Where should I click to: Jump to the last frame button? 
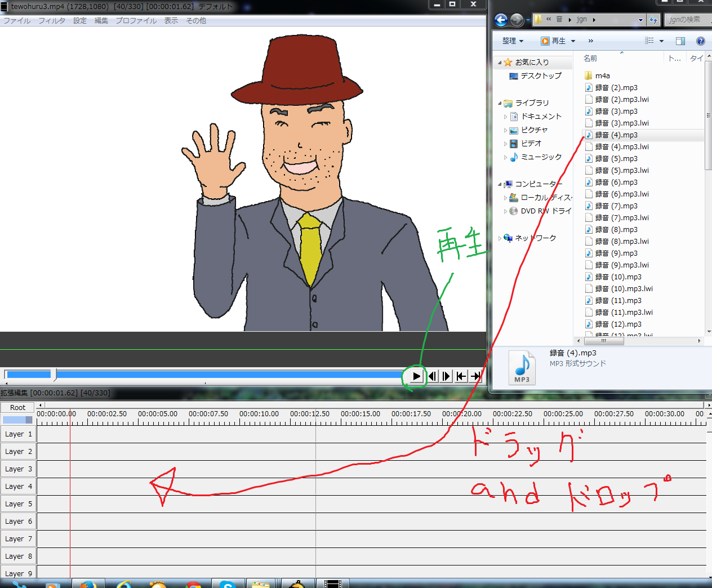click(475, 376)
